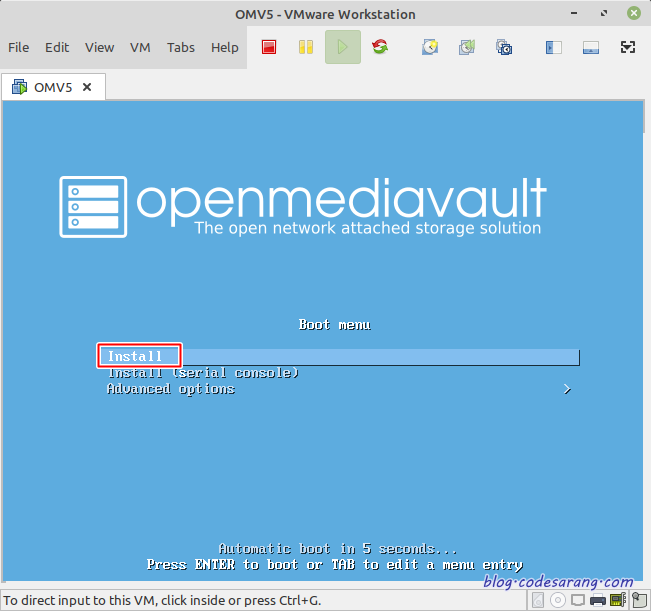The image size is (651, 611).
Task: Open the Help menu
Action: (225, 47)
